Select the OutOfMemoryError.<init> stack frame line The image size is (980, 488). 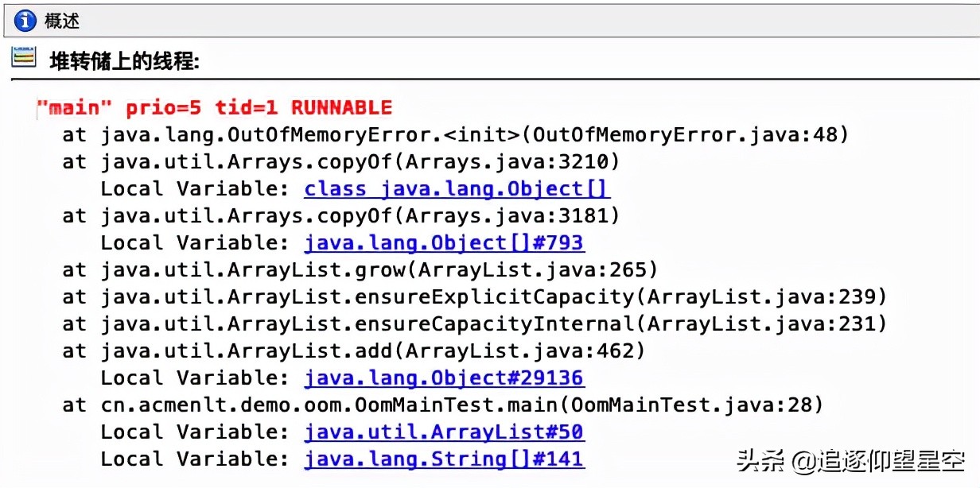[x=455, y=134]
